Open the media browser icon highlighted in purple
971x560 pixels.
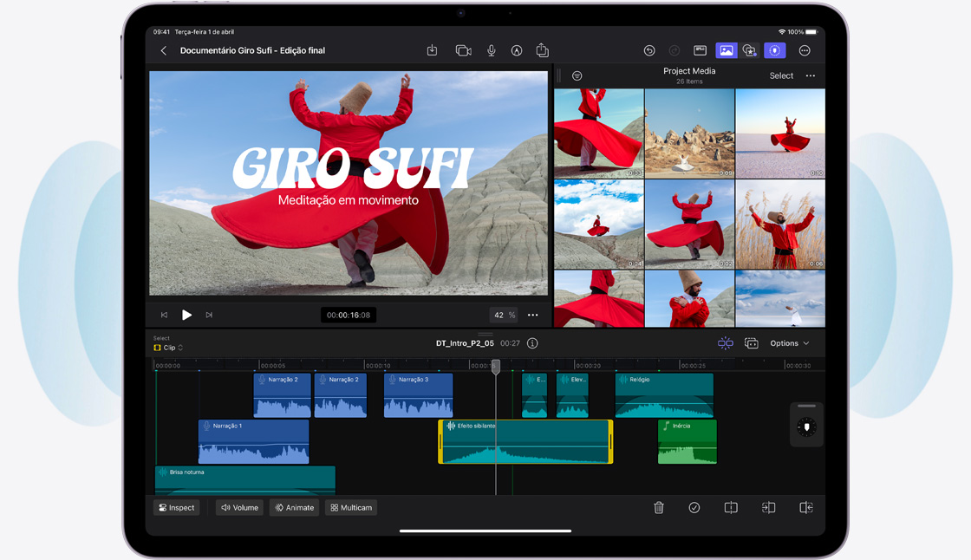click(727, 50)
